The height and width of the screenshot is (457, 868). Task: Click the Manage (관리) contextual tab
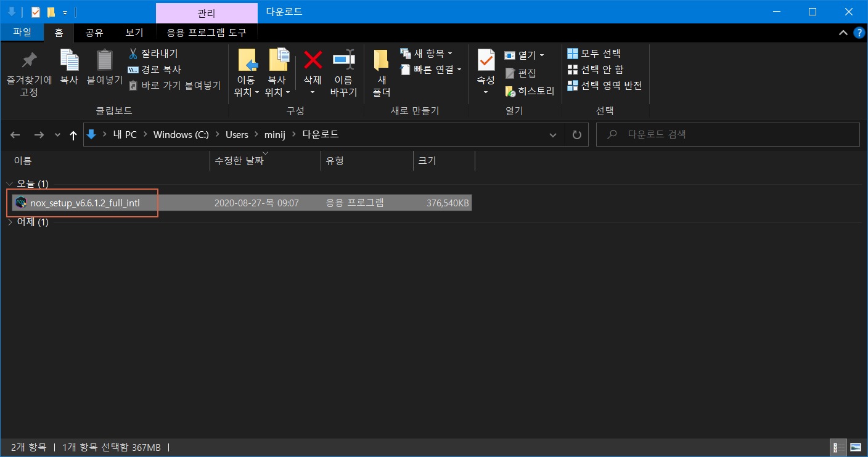point(207,12)
